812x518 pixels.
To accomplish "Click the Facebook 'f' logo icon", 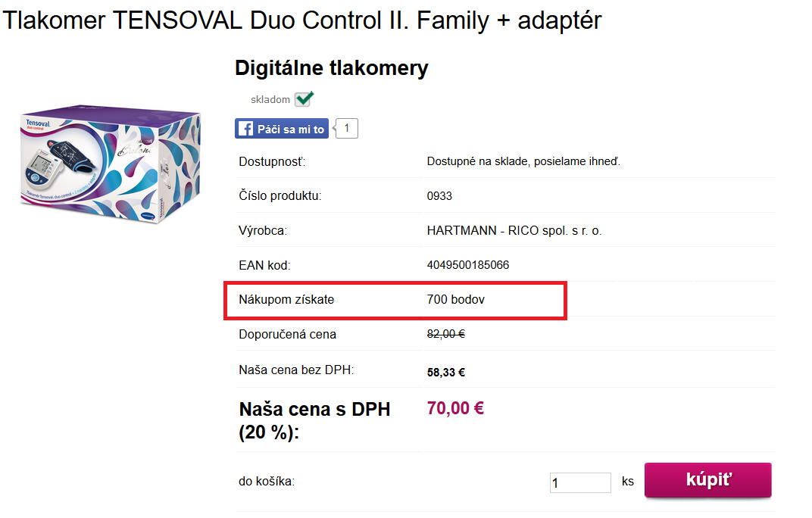I will [x=245, y=129].
